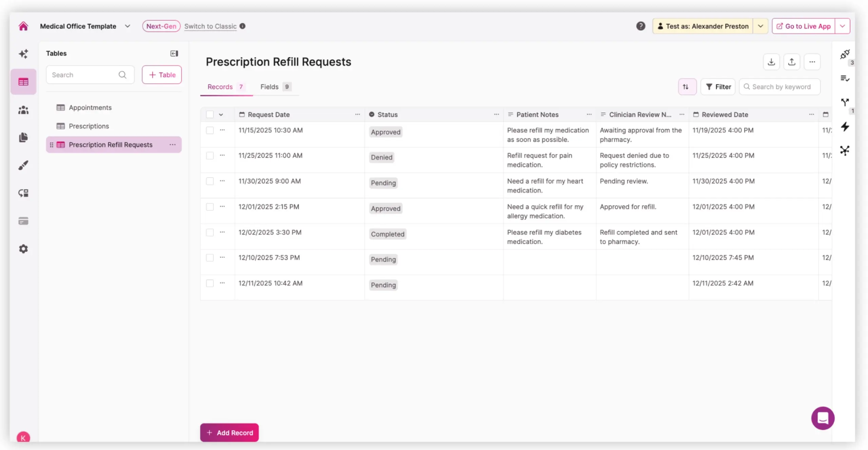The height and width of the screenshot is (450, 868).
Task: Click the Switch to Classic link
Action: coord(210,26)
